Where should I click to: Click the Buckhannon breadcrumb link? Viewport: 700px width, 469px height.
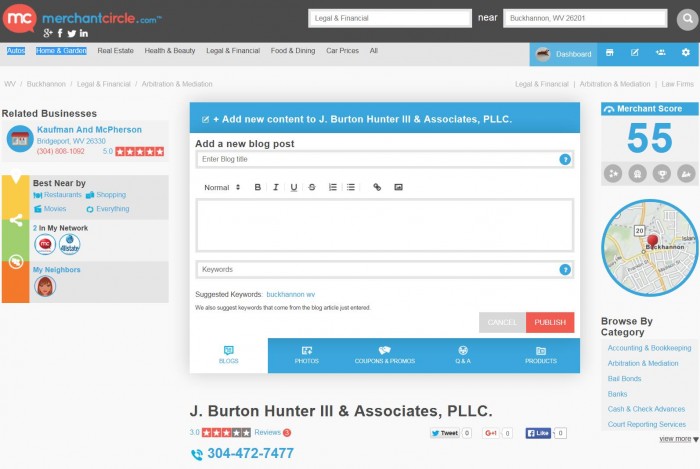tap(46, 84)
